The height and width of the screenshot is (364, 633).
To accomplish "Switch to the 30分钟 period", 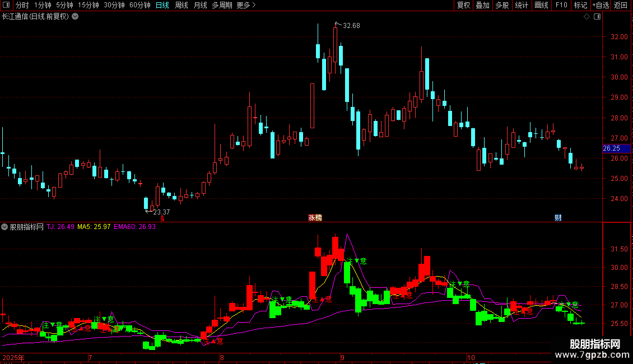I will pyautogui.click(x=114, y=5).
